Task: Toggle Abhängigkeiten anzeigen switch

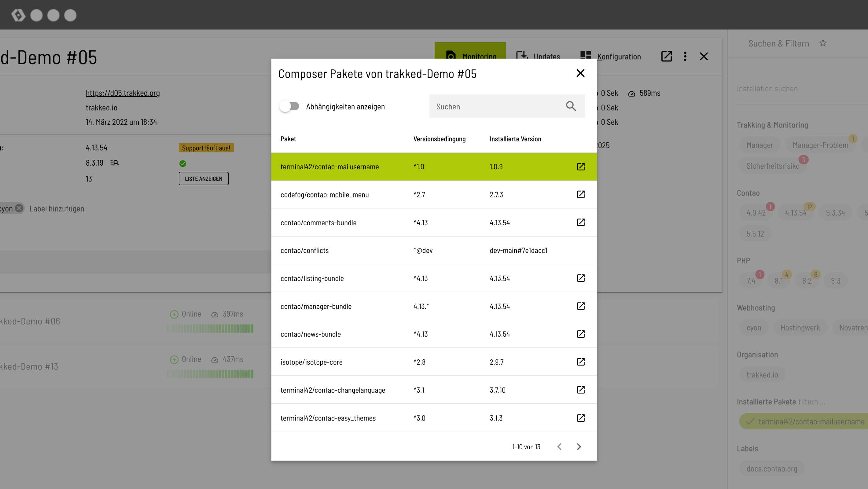Action: (290, 106)
